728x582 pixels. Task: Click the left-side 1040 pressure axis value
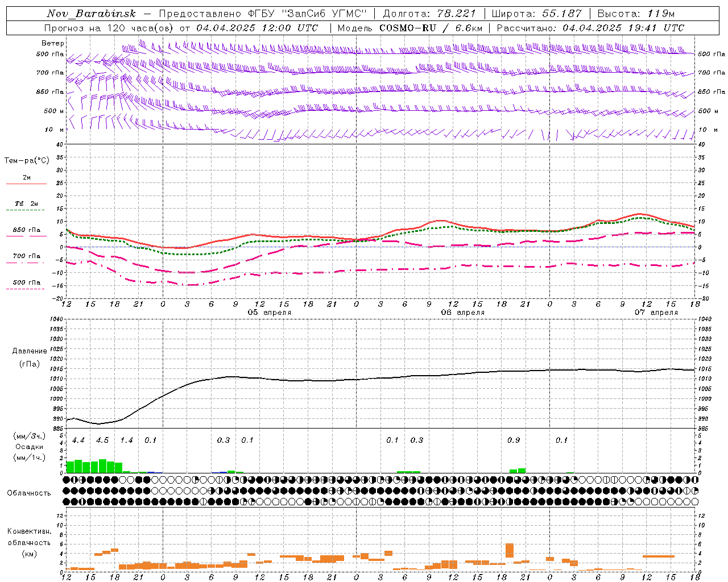coord(56,319)
